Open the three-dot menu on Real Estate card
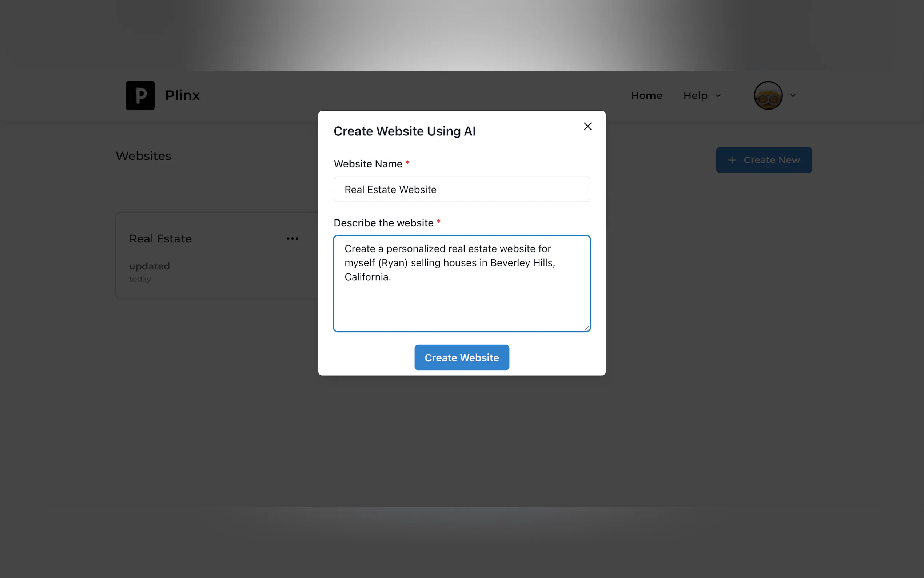Screen dimensions: 924x578 pos(292,238)
